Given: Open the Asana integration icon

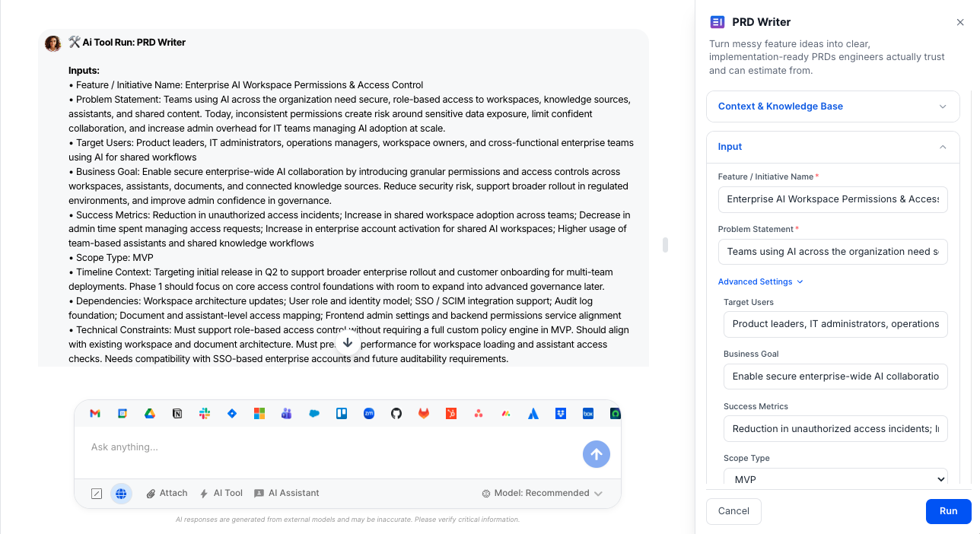Looking at the screenshot, I should point(479,414).
